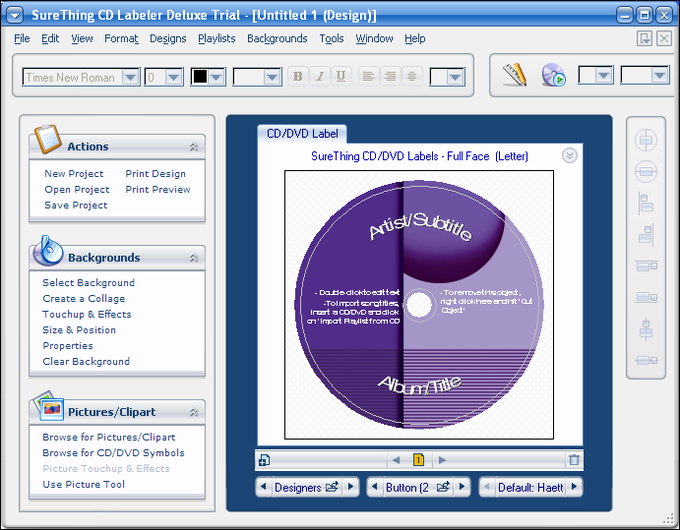Click SureThing CD/DVD Labels template title

pos(419,156)
